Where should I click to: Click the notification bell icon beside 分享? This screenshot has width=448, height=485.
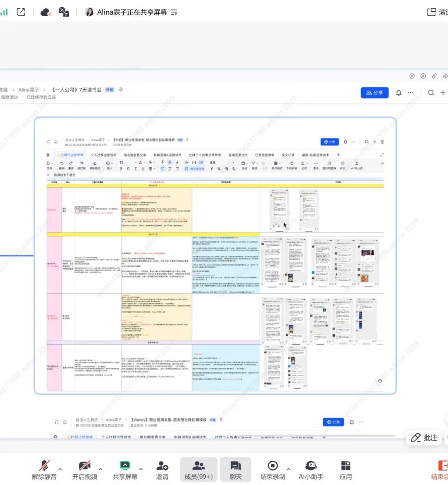(x=399, y=93)
